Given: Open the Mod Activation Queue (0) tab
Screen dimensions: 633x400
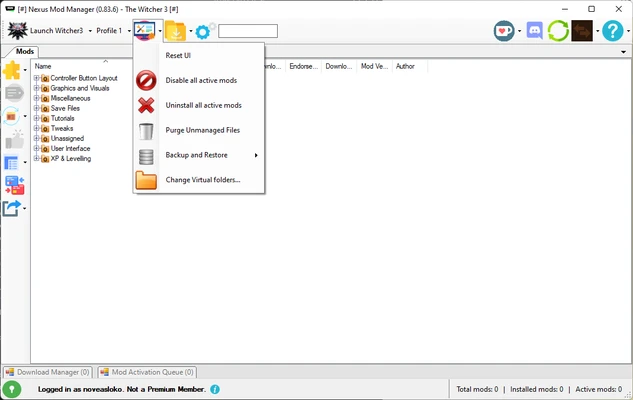Looking at the screenshot, I should tap(147, 372).
